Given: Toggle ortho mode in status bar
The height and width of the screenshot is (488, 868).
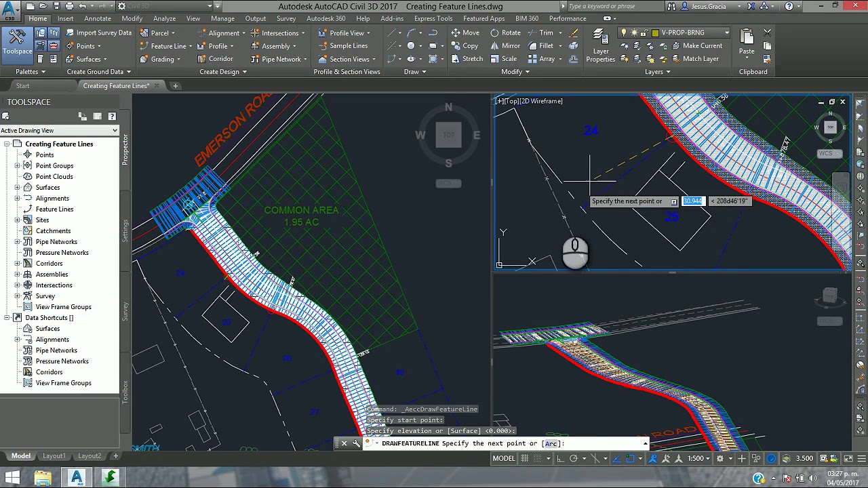Looking at the screenshot, I should click(x=561, y=458).
